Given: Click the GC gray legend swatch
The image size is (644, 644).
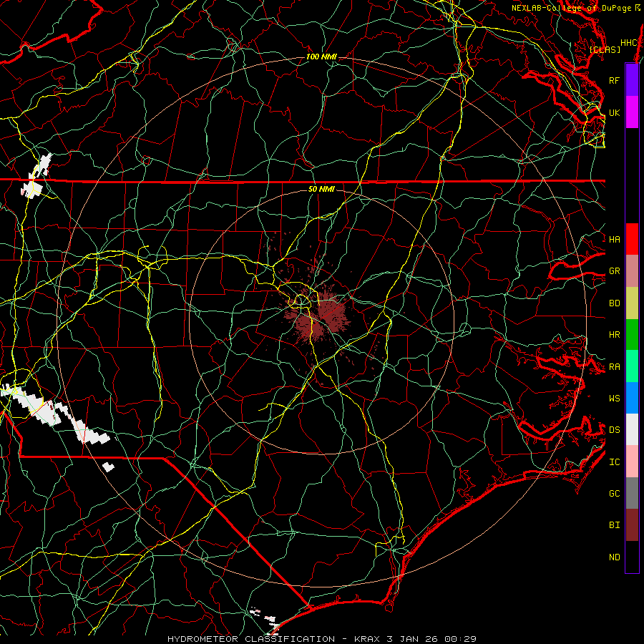Looking at the screenshot, I should 632,493.
